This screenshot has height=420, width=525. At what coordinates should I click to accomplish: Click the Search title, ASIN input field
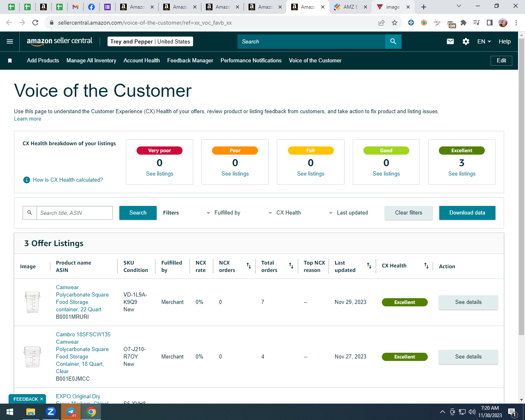coord(75,213)
